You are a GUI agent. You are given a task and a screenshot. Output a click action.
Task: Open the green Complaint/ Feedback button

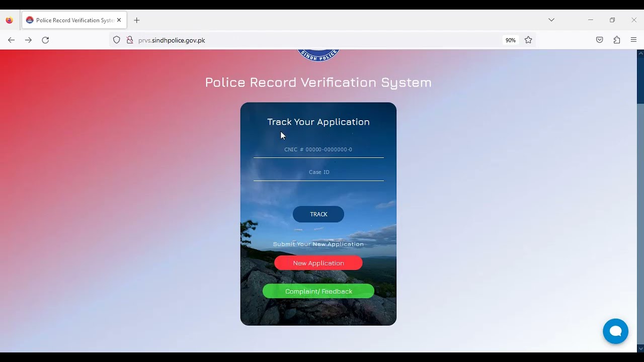pos(318,291)
